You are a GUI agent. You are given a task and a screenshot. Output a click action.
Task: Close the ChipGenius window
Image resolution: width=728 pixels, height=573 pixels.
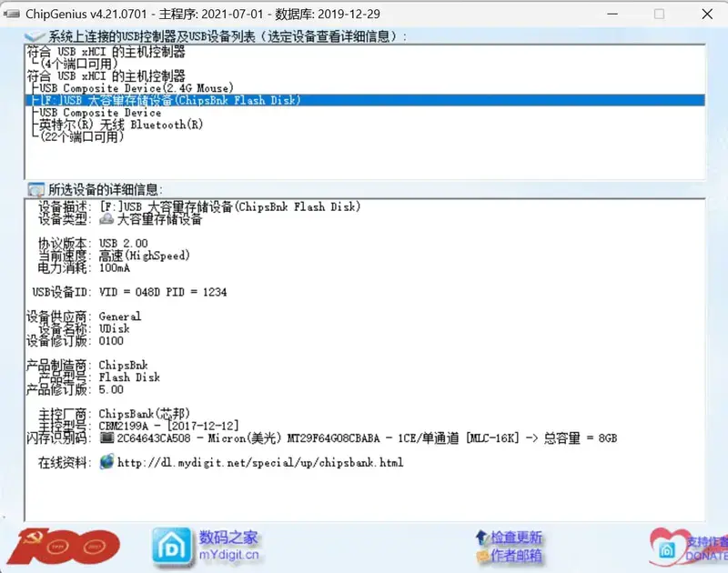point(707,14)
